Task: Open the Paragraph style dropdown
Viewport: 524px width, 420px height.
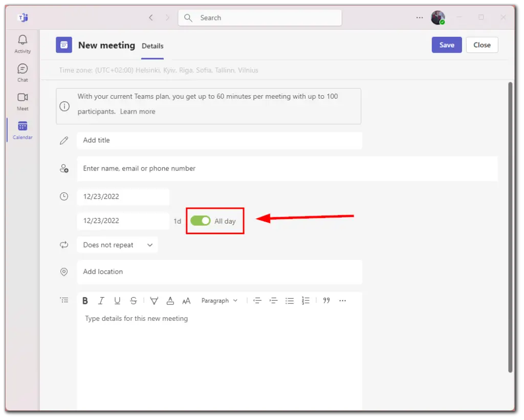Action: 219,300
